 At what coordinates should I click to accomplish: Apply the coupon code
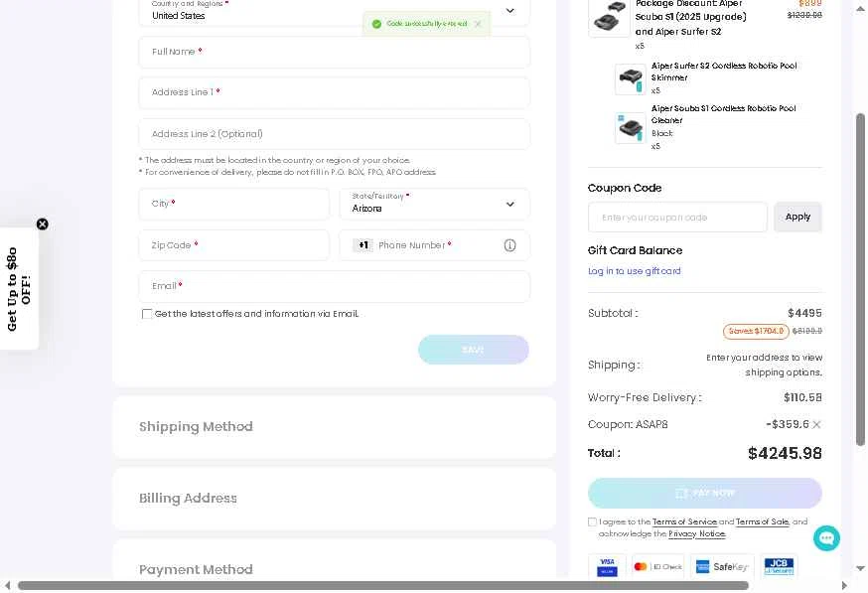click(x=797, y=218)
